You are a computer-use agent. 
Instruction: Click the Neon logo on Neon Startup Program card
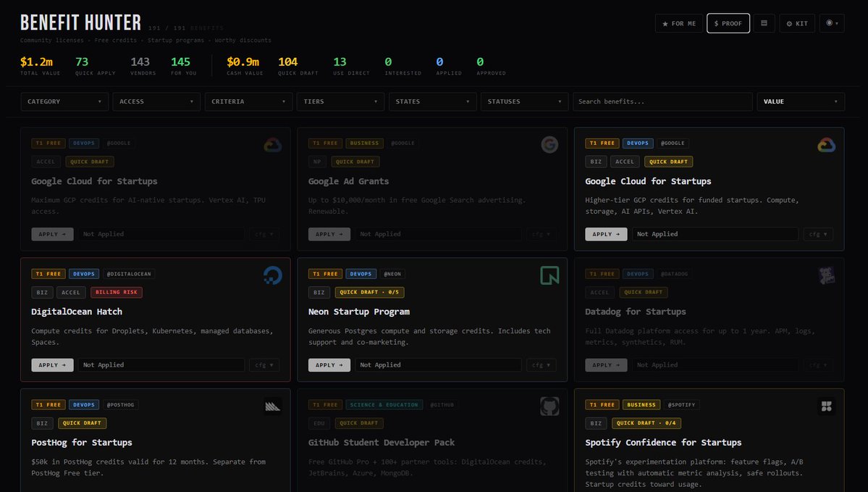pos(549,275)
